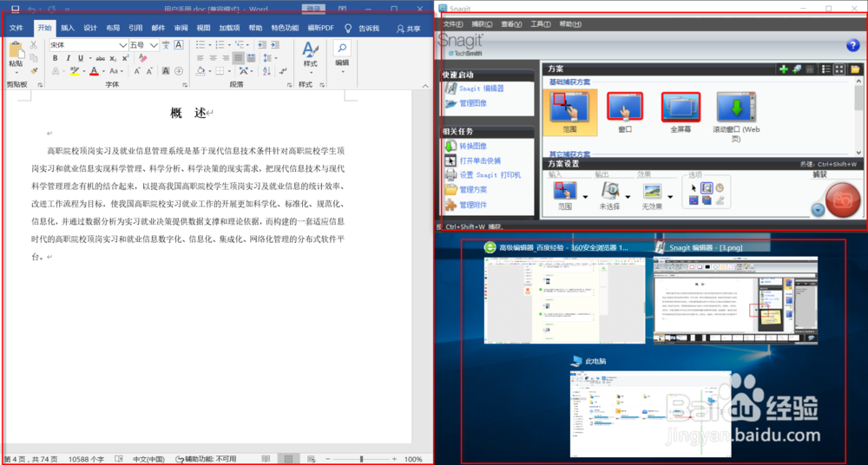Click the 10588 个字 word count
The image size is (868, 465).
click(x=86, y=459)
